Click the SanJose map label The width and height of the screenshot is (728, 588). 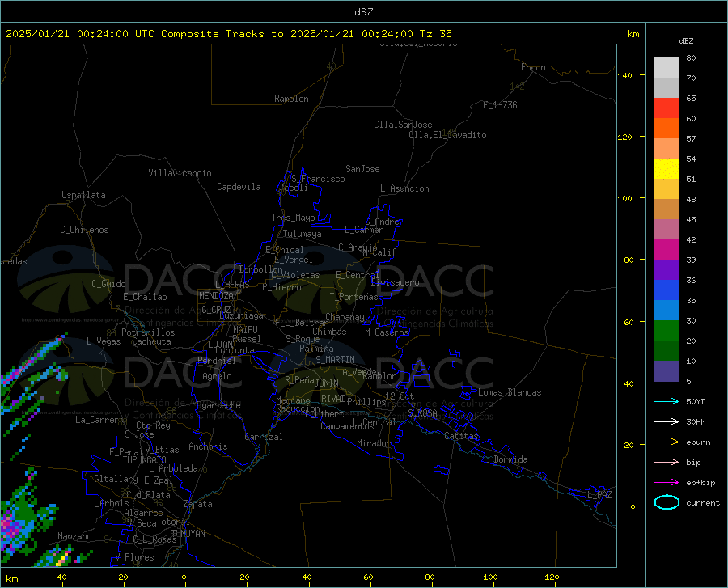pos(362,169)
